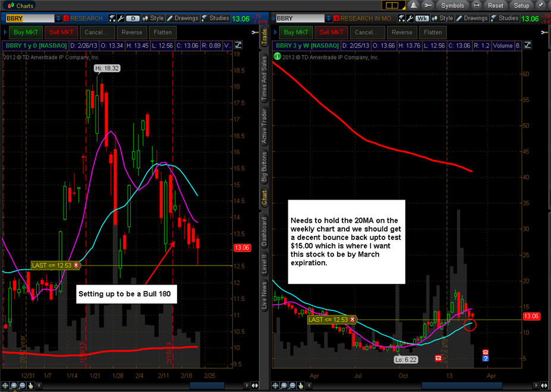Click the print icon next to Reset

pyautogui.click(x=476, y=5)
